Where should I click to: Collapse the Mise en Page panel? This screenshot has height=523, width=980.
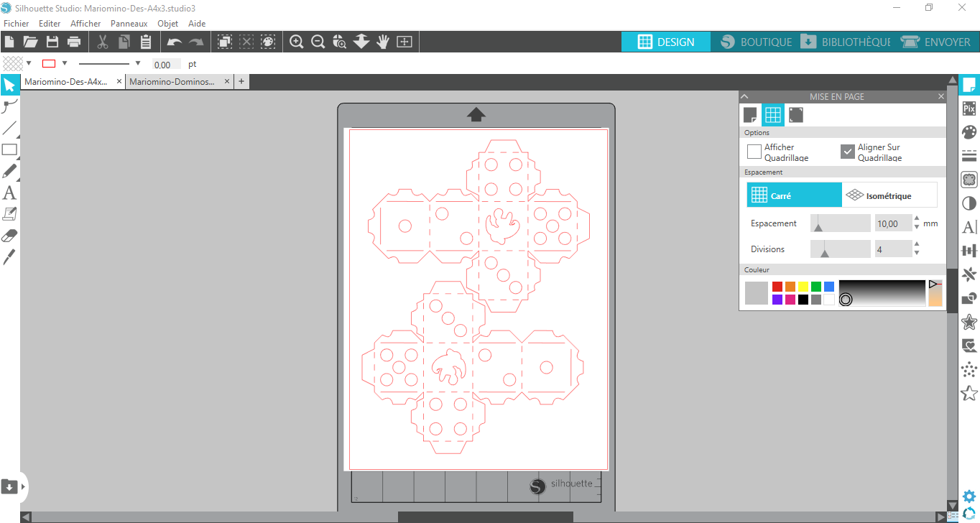pyautogui.click(x=745, y=96)
